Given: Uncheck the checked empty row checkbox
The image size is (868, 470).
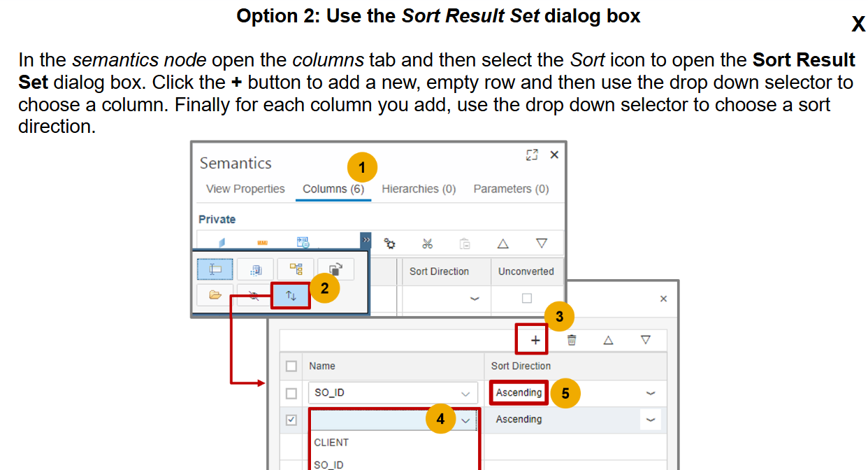Looking at the screenshot, I should [291, 420].
